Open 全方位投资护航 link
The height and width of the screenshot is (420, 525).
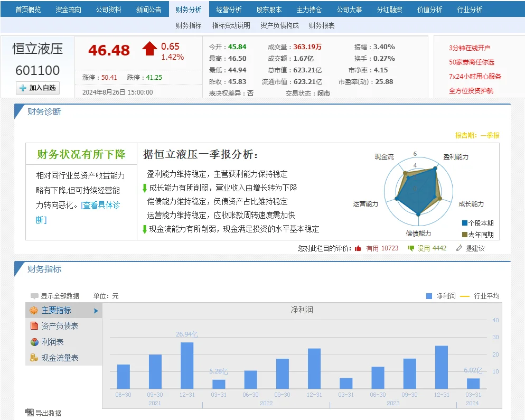click(471, 91)
